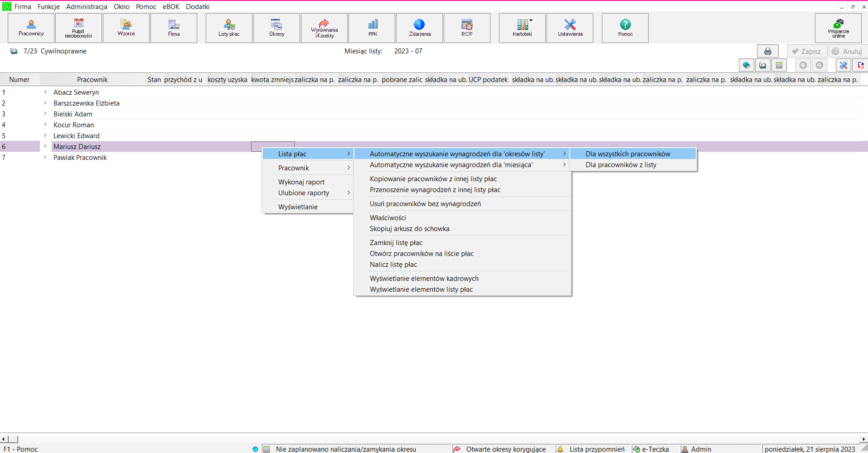Select Nalicz listę płac
868x453 pixels.
coord(462,265)
